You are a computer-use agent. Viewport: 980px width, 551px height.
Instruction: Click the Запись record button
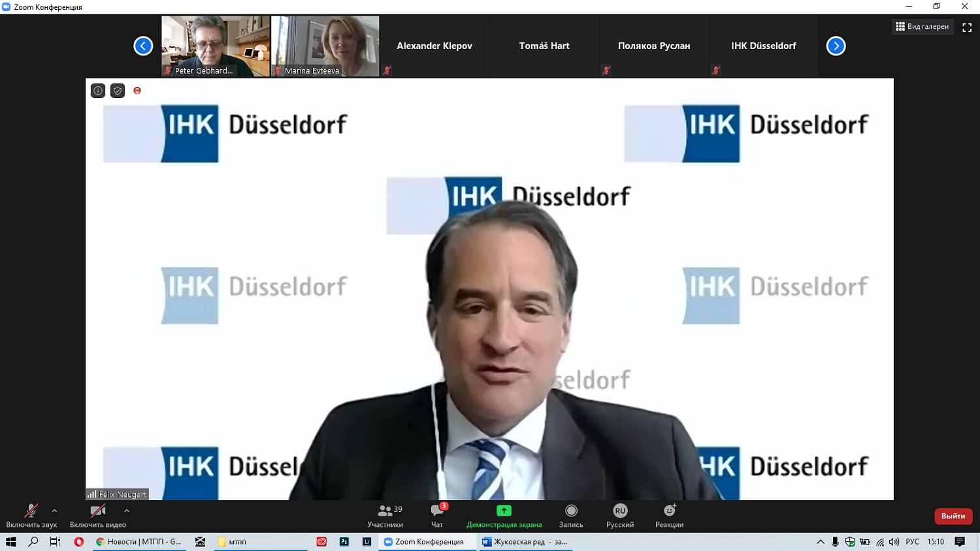tap(571, 515)
